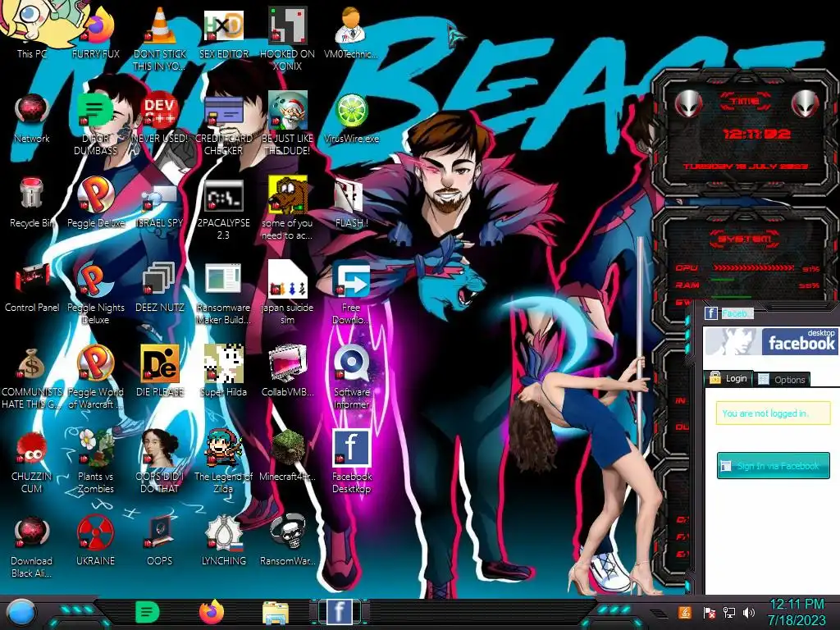Launch the Minecraft4Fr shortcut
The image size is (840, 630).
click(x=288, y=454)
